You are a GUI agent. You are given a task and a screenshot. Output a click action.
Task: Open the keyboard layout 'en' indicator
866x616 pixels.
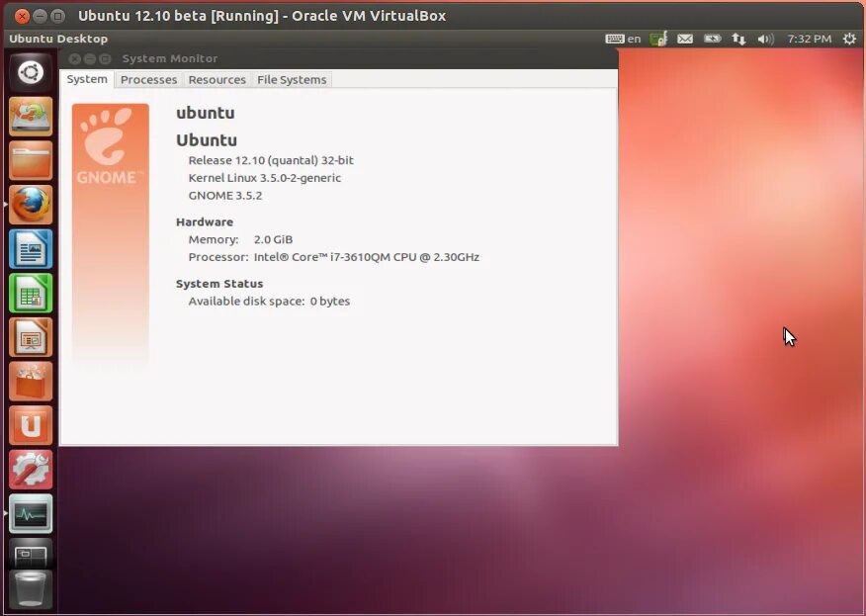click(623, 39)
